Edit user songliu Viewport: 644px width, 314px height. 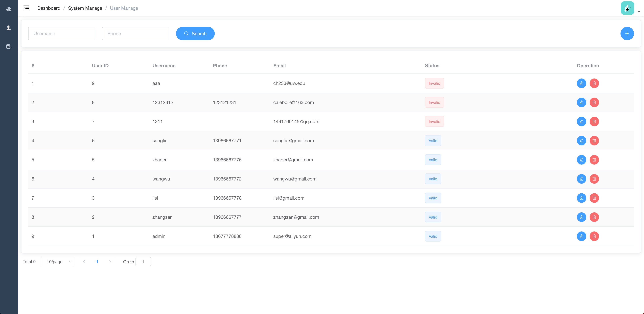coord(581,141)
